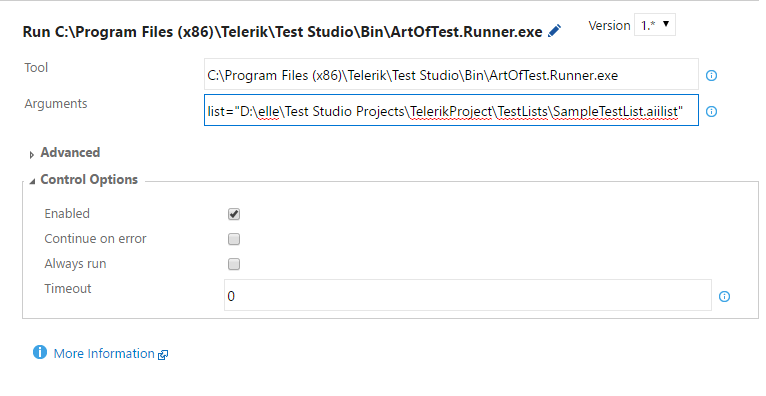Click the Tool label
Viewport: 766px width, 396px height.
pyautogui.click(x=36, y=67)
